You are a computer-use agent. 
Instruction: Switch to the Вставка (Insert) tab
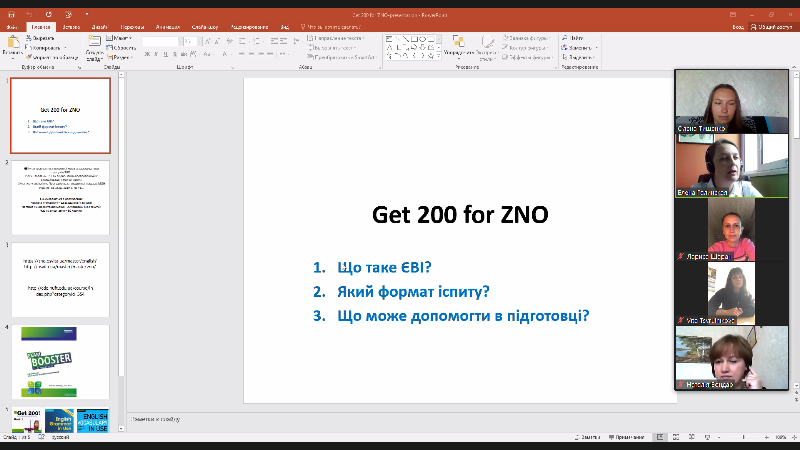(71, 27)
